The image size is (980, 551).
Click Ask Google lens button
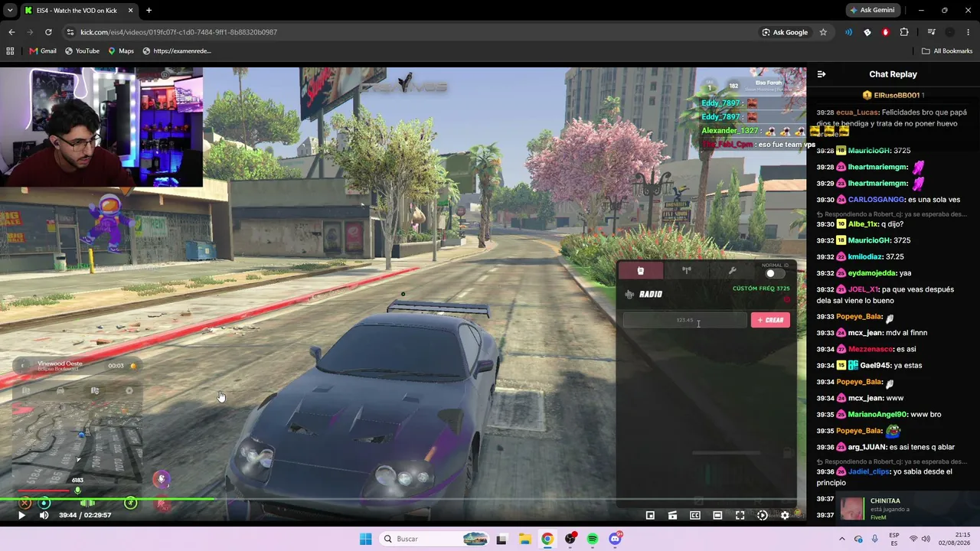[x=785, y=32]
